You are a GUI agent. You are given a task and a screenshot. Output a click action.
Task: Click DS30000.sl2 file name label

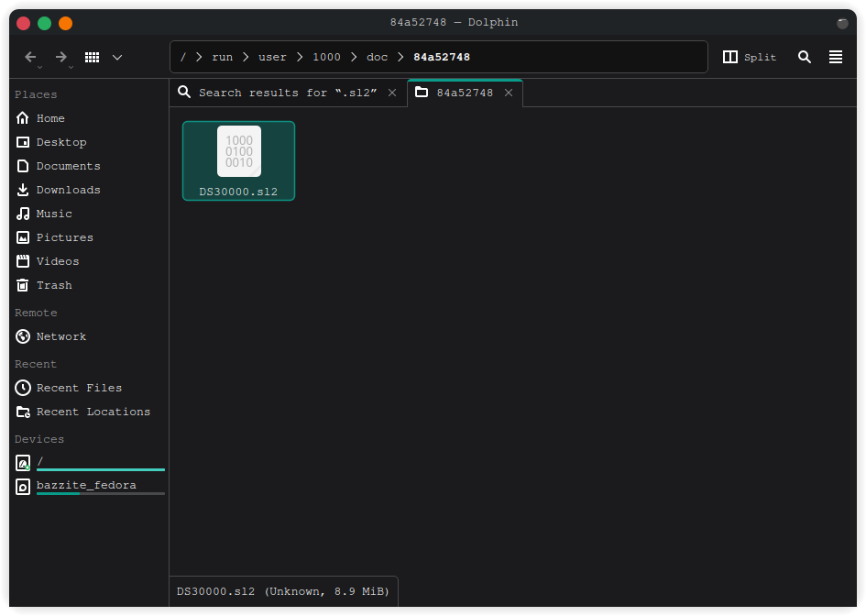coord(238,192)
